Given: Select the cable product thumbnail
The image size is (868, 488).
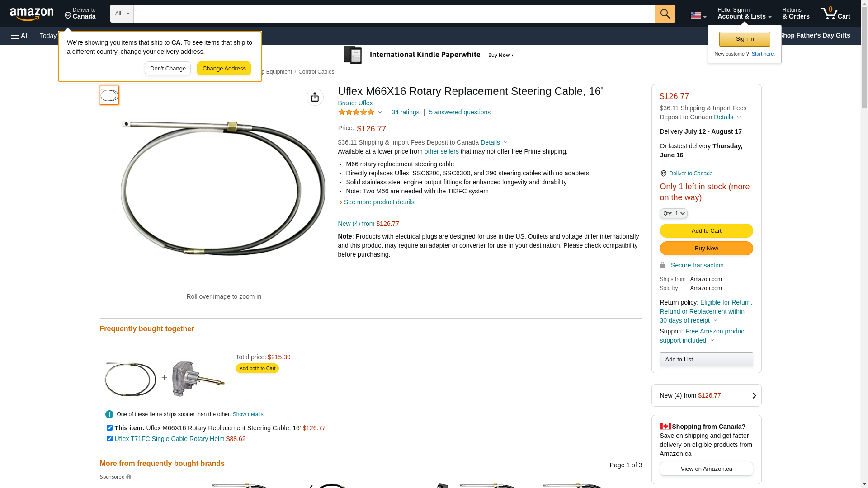Looking at the screenshot, I should click(109, 95).
